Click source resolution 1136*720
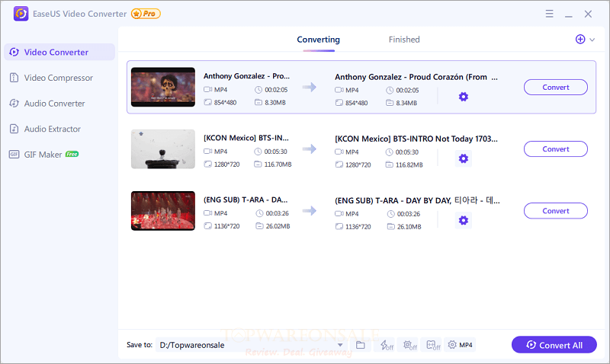Viewport: 610px width, 364px height. pos(226,226)
